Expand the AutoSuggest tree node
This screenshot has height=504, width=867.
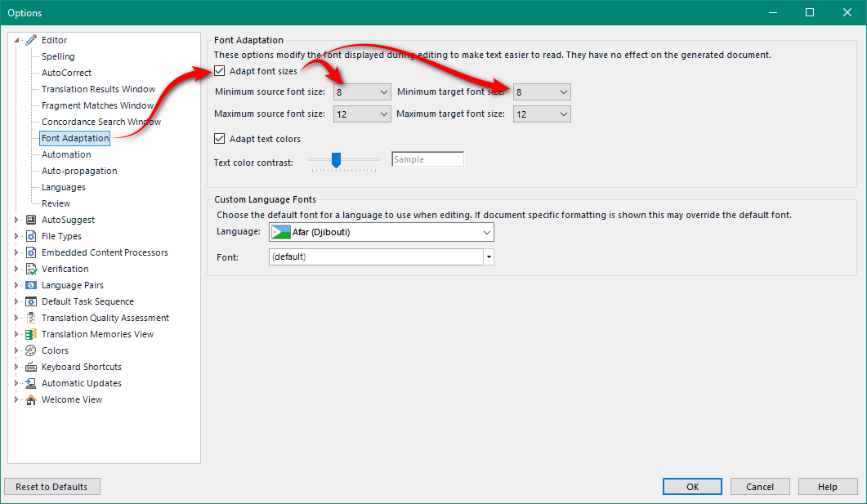click(x=16, y=220)
